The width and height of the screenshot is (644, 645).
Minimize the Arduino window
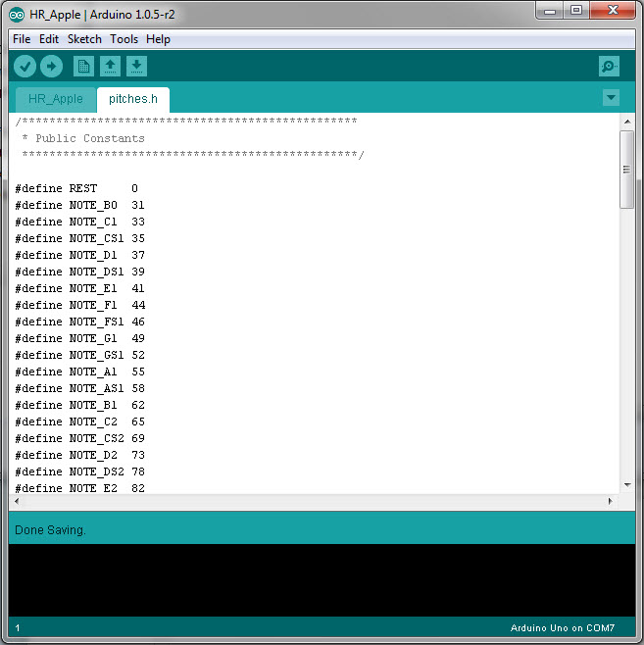point(550,11)
